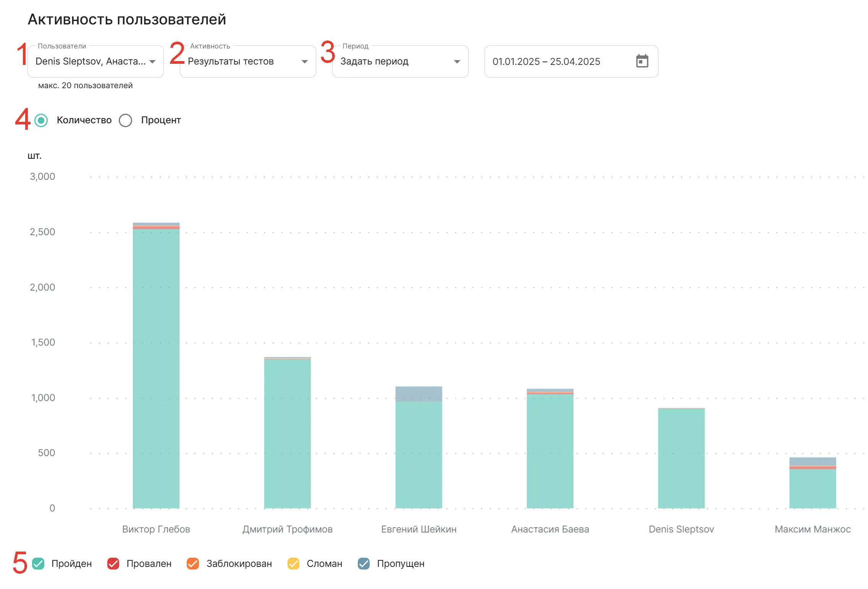The height and width of the screenshot is (589, 868).
Task: Uncheck the Пройден legend checkbox
Action: click(x=39, y=563)
